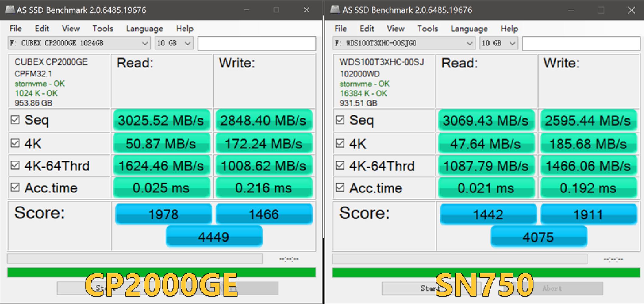Open the Tools menu on CP2000GE window
Image resolution: width=644 pixels, height=304 pixels.
click(x=102, y=28)
